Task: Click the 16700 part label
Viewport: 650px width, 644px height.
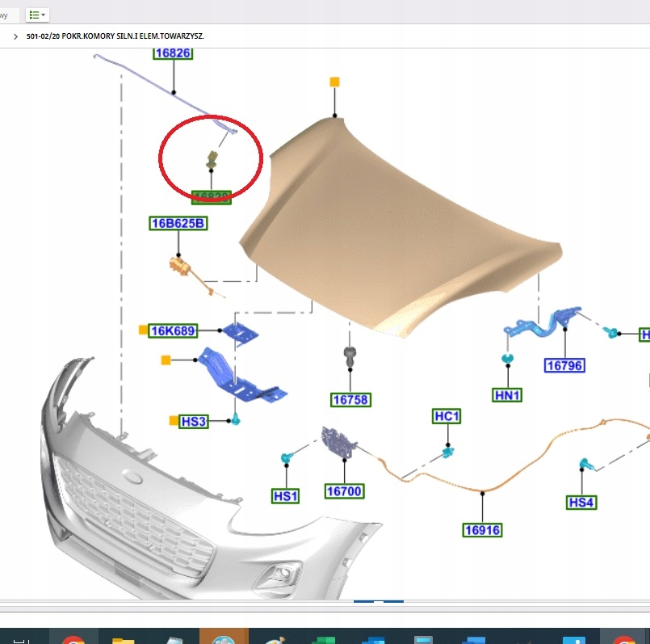Action: pos(344,491)
